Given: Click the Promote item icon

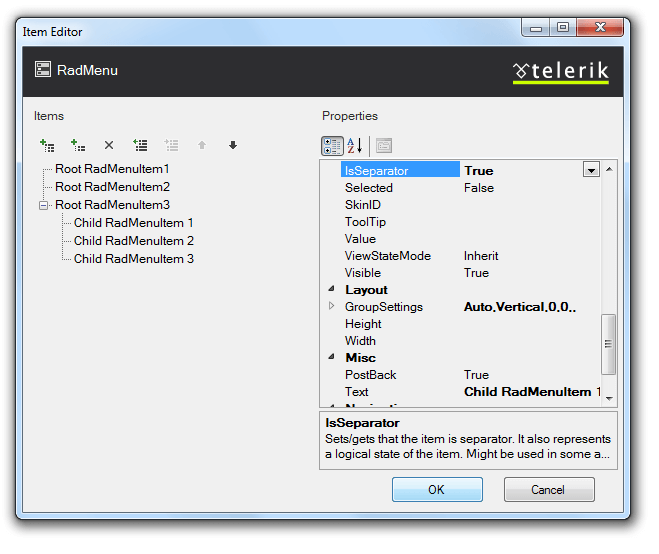Looking at the screenshot, I should pyautogui.click(x=140, y=145).
